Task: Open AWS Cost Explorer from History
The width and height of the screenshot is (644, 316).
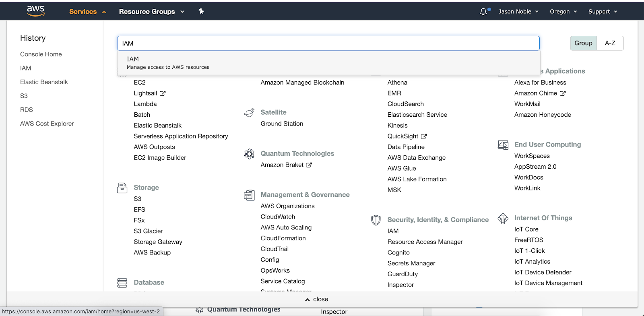Action: pyautogui.click(x=47, y=124)
